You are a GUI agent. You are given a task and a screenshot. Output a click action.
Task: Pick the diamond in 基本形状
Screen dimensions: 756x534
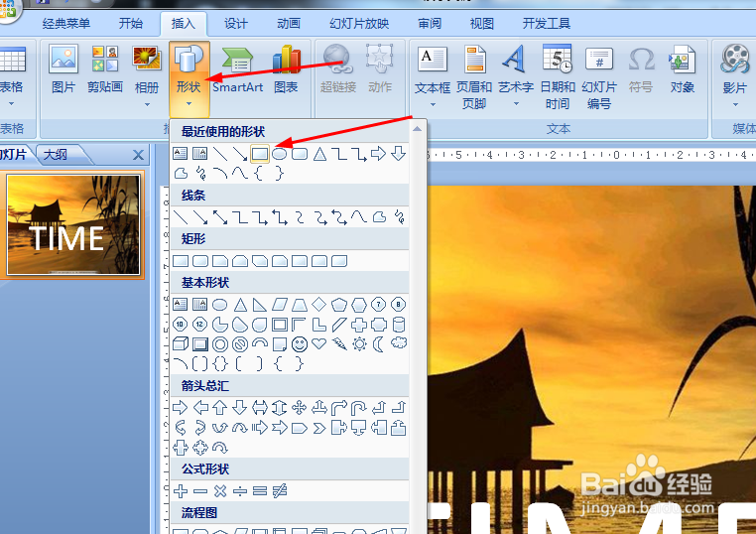pos(319,305)
